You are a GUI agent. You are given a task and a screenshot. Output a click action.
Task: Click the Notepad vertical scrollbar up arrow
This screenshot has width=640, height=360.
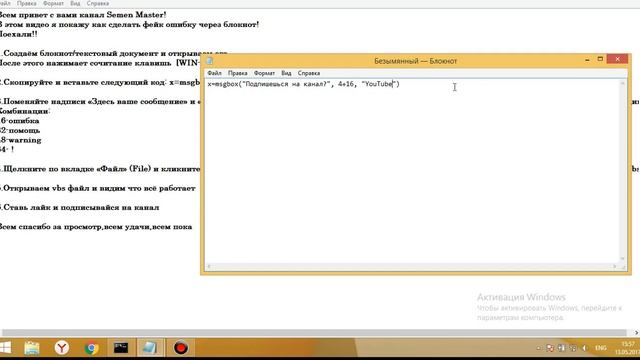click(x=623, y=83)
